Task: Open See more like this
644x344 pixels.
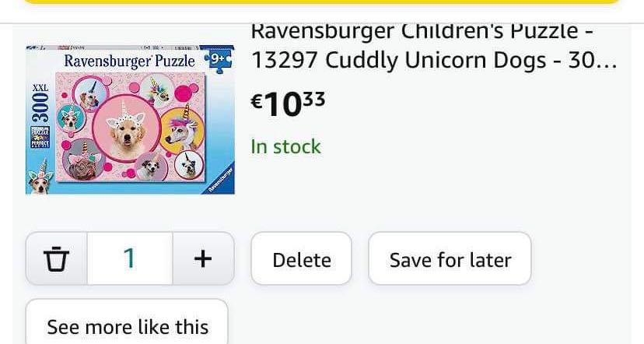Action: click(128, 326)
